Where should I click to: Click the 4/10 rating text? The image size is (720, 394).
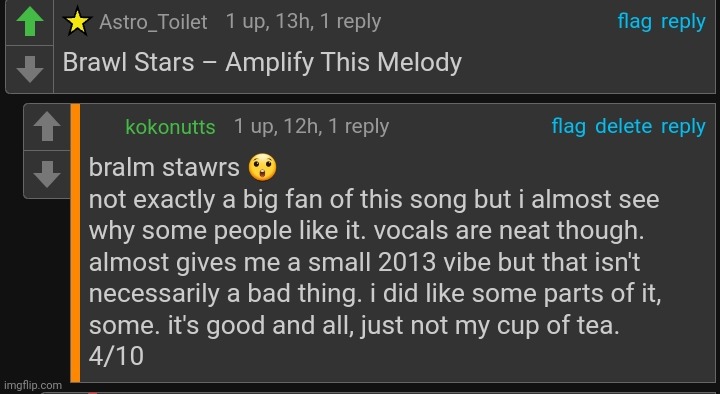(116, 356)
